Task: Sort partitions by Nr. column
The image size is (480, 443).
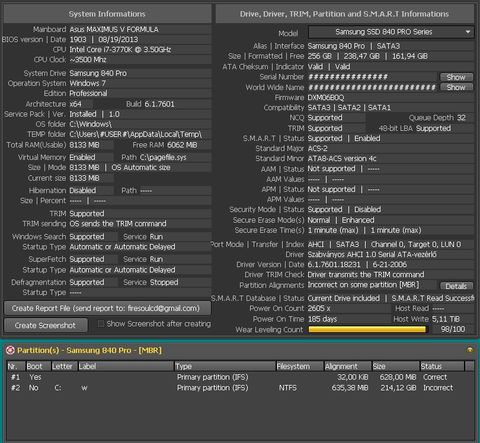Action: tap(16, 366)
